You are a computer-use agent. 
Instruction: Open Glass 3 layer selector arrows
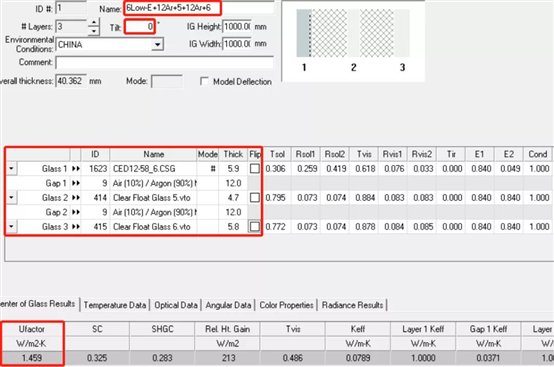pyautogui.click(x=76, y=227)
